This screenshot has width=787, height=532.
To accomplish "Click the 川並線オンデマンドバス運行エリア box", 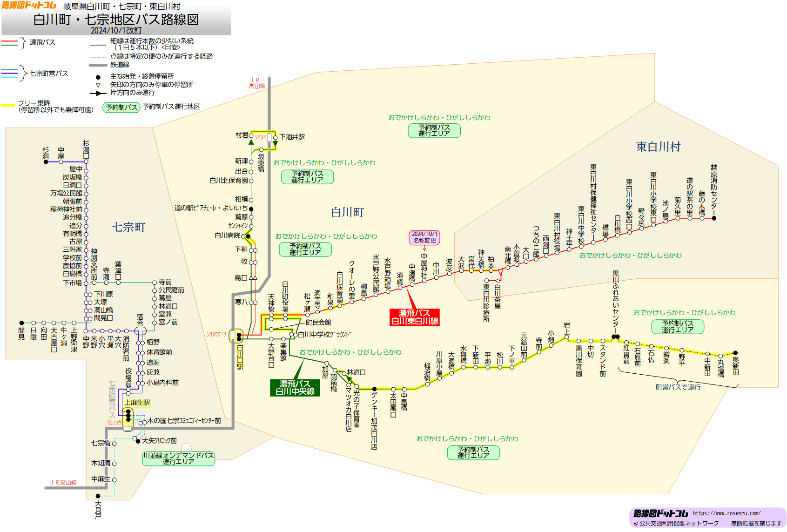I will coord(179,458).
